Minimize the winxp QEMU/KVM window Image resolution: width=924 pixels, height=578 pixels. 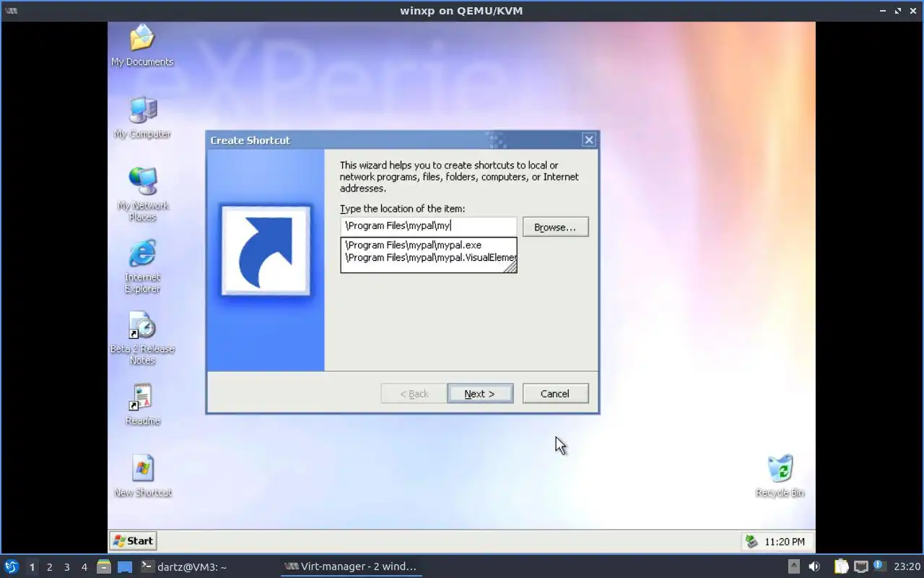pyautogui.click(x=883, y=11)
